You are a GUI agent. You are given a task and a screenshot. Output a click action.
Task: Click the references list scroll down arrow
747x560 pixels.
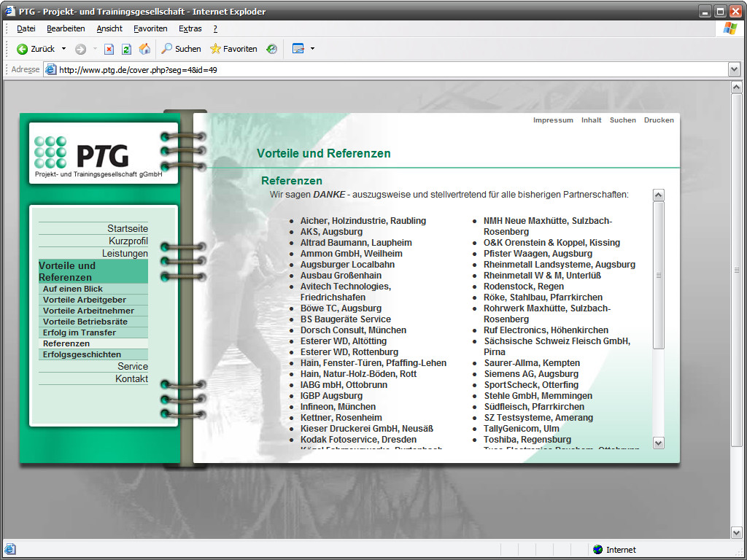(x=659, y=443)
